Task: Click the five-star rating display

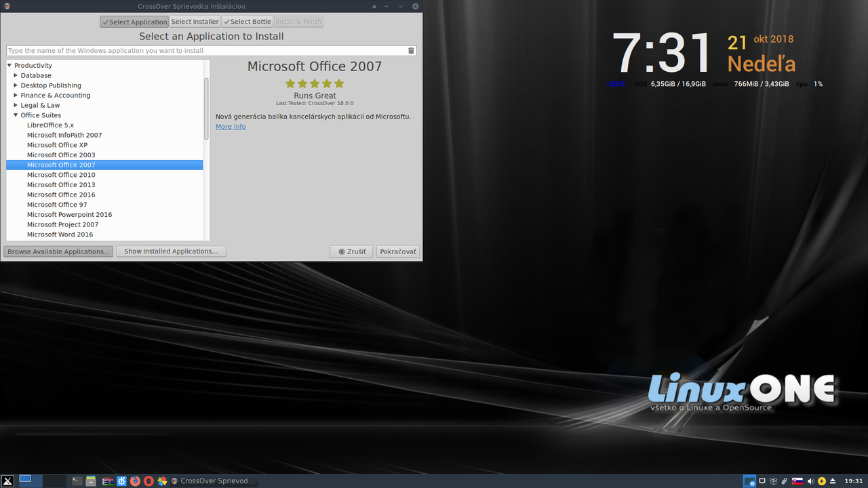Action: pos(315,83)
